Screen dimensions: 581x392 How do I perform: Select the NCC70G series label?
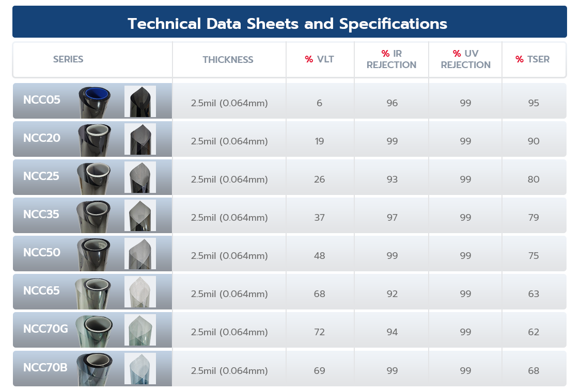[x=45, y=329]
